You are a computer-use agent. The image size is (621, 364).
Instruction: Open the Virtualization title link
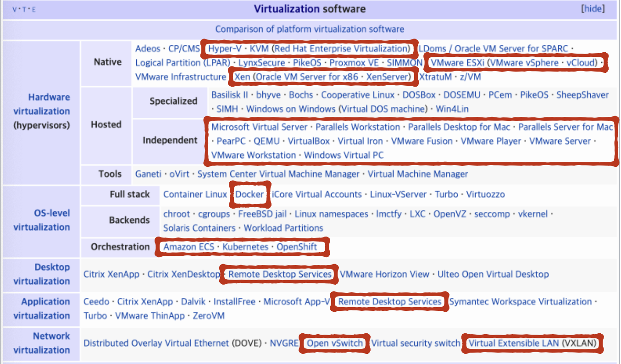[x=287, y=9]
